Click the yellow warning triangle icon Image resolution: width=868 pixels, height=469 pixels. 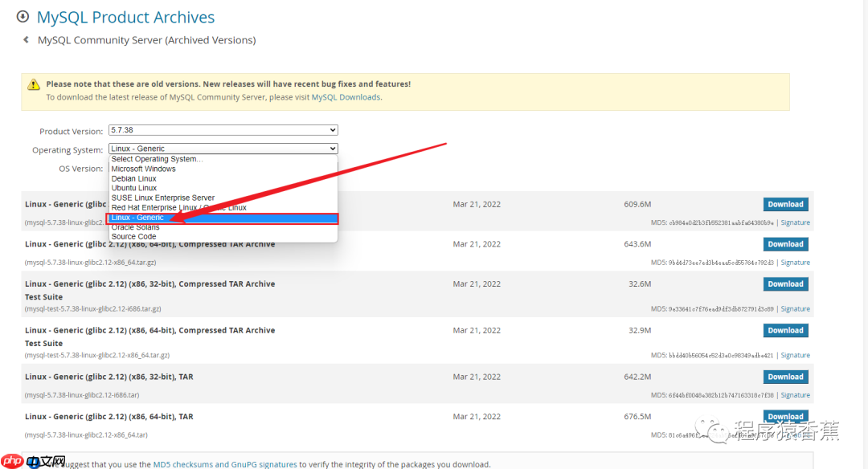click(34, 84)
